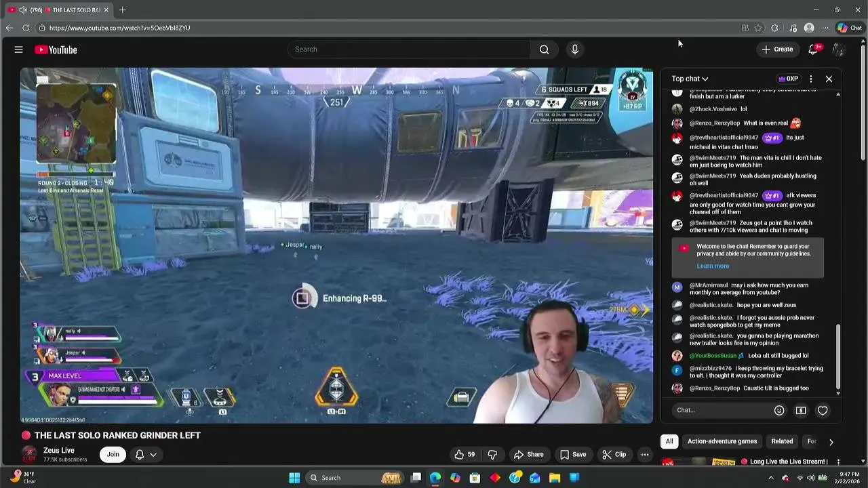Go to YouTube home via the logo
This screenshot has height=488, width=868.
[x=56, y=49]
